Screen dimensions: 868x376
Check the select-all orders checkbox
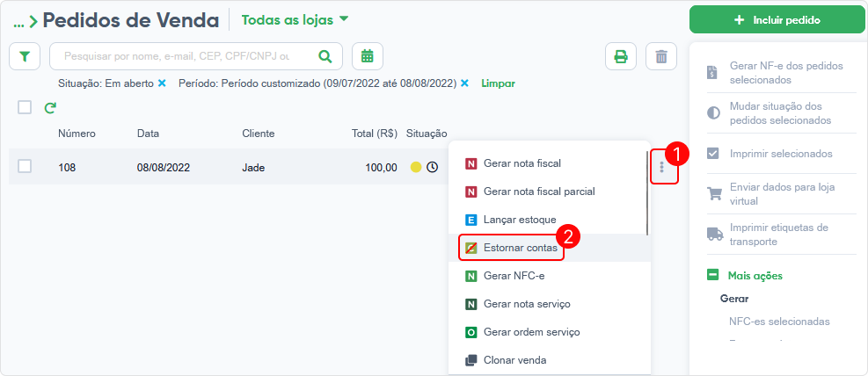pos(25,106)
